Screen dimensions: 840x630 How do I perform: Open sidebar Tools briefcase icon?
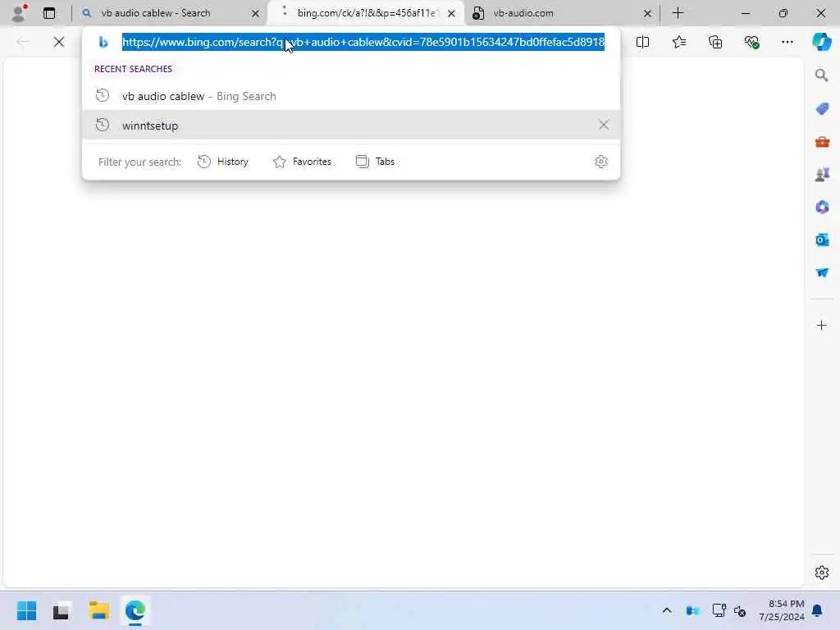tap(822, 142)
